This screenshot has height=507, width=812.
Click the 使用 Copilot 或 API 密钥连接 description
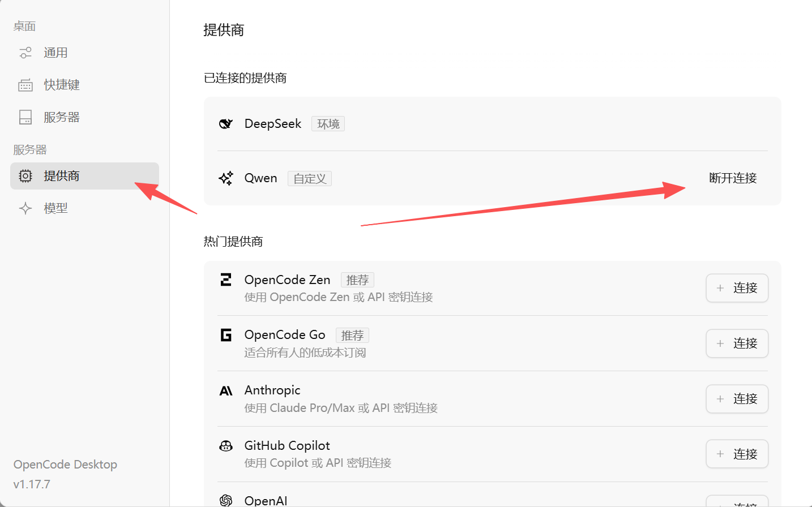tap(318, 463)
